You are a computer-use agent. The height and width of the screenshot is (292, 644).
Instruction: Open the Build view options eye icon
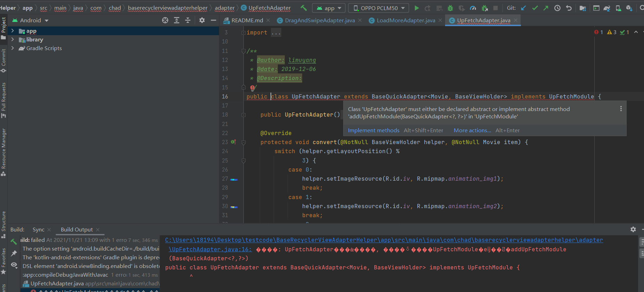pos(14,265)
